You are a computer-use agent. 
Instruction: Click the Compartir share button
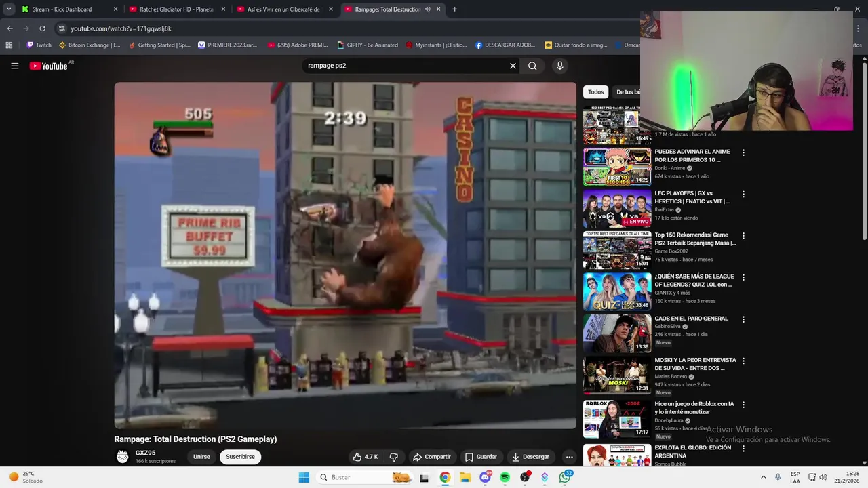tap(432, 457)
